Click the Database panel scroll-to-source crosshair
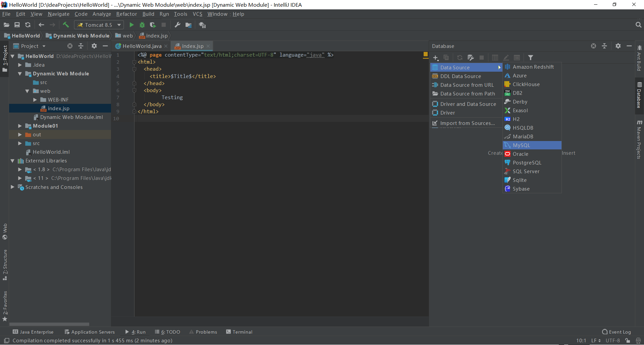This screenshot has height=345, width=644. tap(594, 46)
